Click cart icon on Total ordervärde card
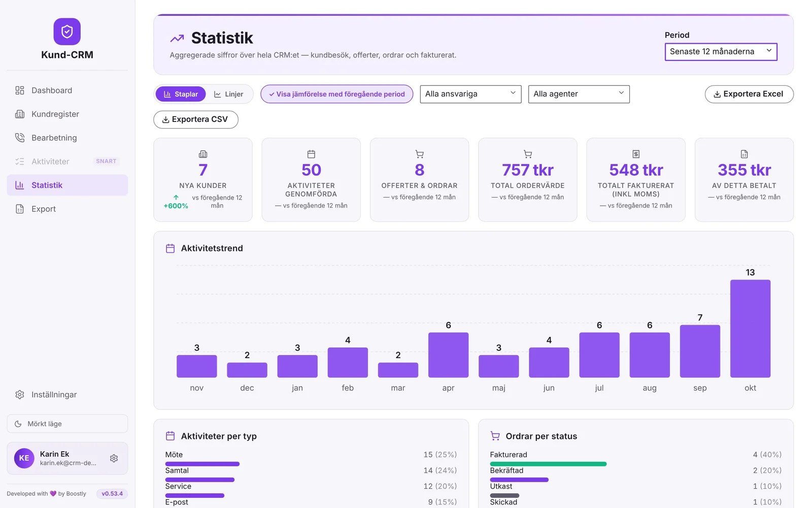 [528, 154]
